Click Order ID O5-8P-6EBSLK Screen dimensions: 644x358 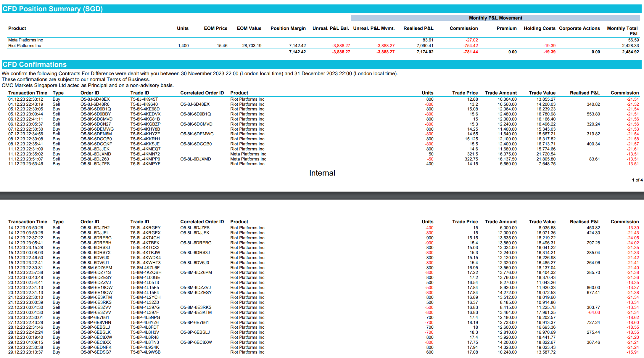(x=96, y=332)
